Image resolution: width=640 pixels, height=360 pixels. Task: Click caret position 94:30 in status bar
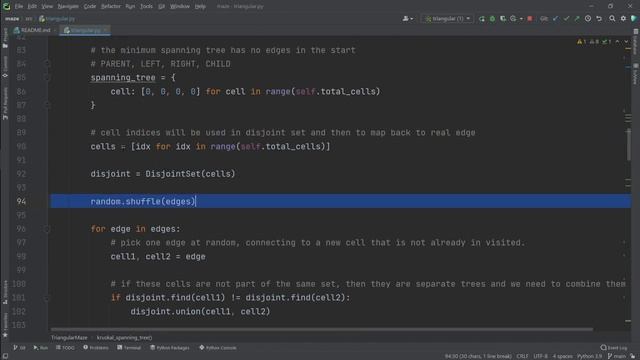(x=478, y=356)
